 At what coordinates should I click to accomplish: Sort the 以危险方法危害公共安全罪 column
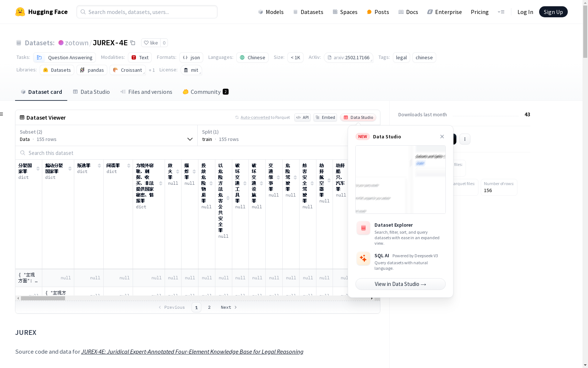click(228, 198)
